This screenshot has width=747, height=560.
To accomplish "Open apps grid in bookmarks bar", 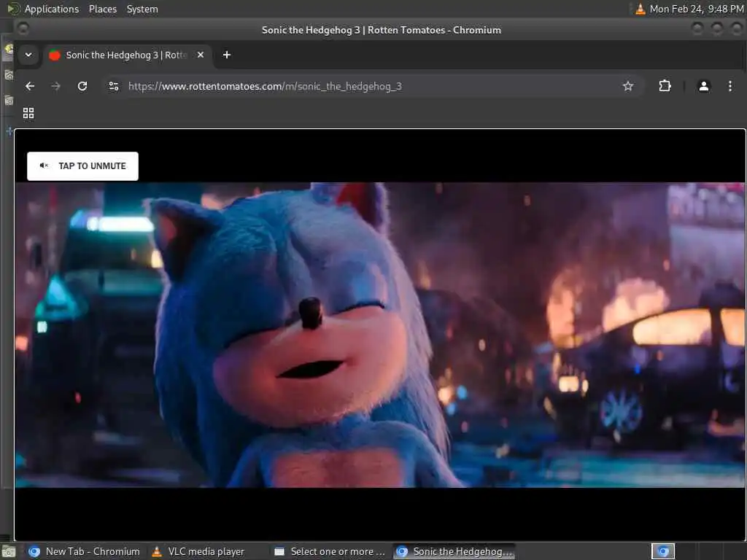I will coord(28,113).
